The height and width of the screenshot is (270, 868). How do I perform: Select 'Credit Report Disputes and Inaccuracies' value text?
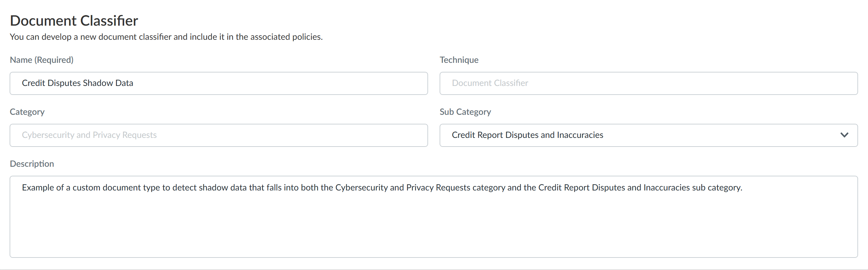(527, 135)
